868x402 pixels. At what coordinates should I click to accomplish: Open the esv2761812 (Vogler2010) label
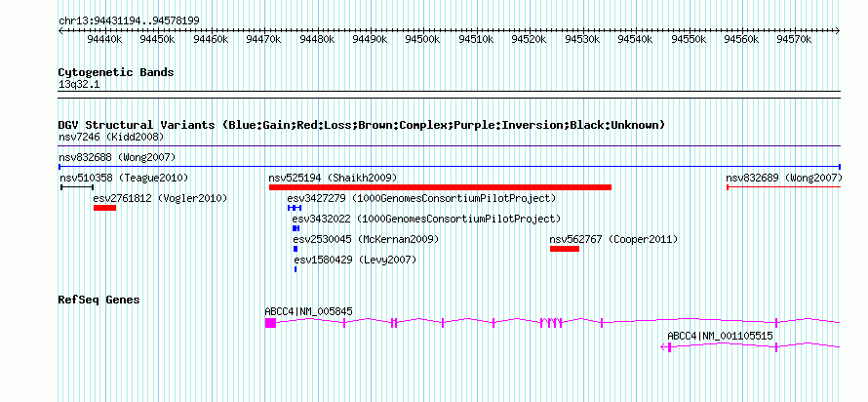point(160,198)
